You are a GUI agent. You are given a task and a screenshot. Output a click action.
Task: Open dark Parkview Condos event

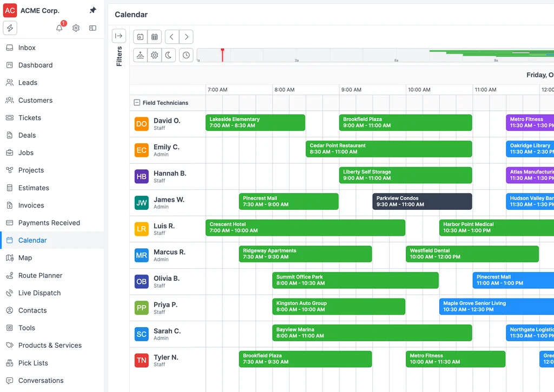[x=422, y=201]
